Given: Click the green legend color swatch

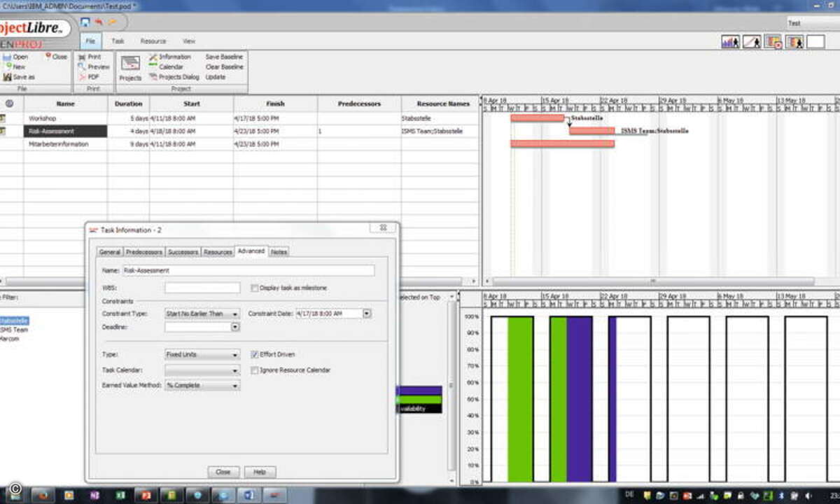Looking at the screenshot, I should coord(419,400).
